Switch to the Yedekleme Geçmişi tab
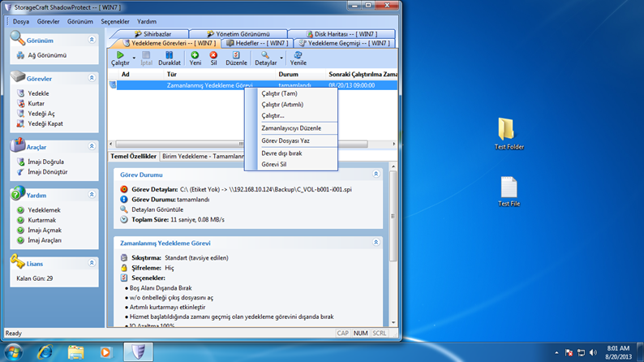The image size is (644, 362). pos(345,43)
